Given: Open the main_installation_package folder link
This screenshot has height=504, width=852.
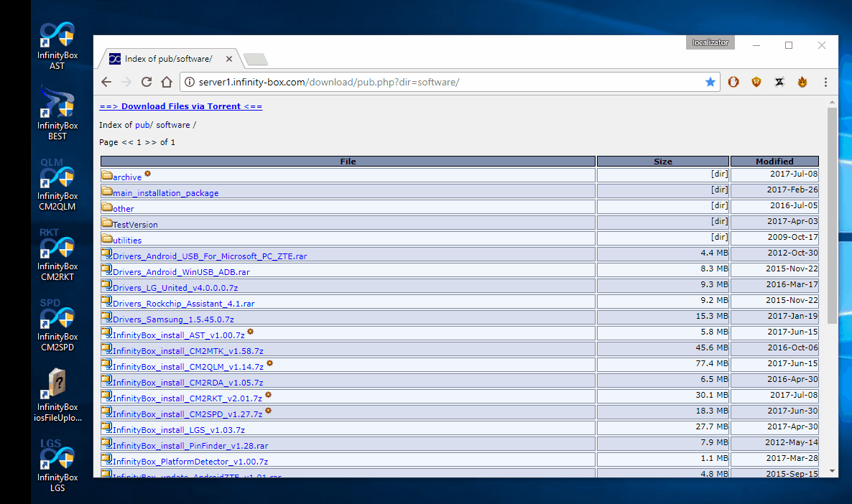Looking at the screenshot, I should (x=166, y=193).
